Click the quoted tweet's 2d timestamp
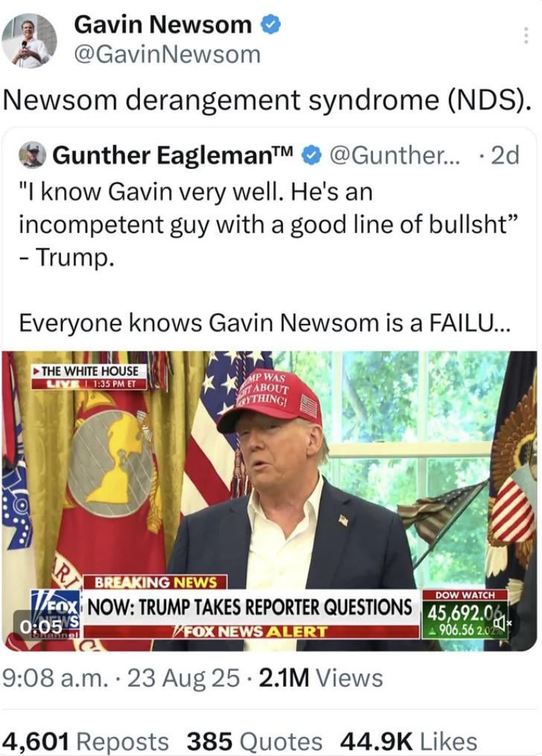 (x=505, y=155)
